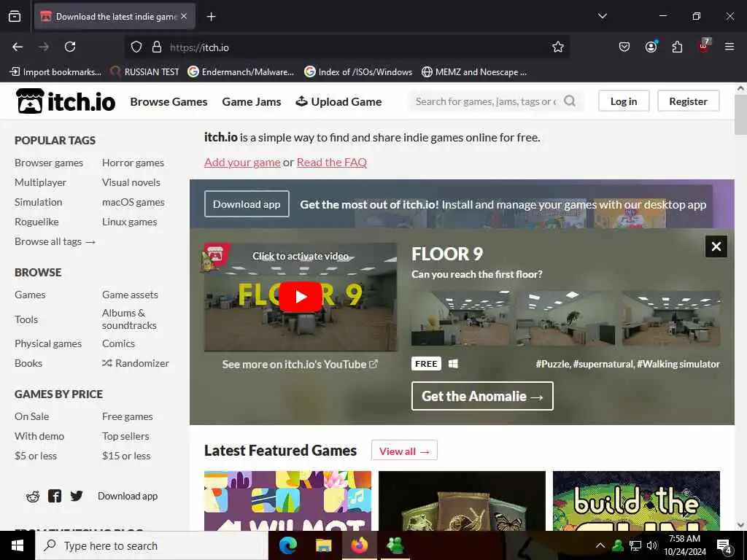Click Browse all tags link
This screenshot has height=560, width=747.
[x=55, y=241]
